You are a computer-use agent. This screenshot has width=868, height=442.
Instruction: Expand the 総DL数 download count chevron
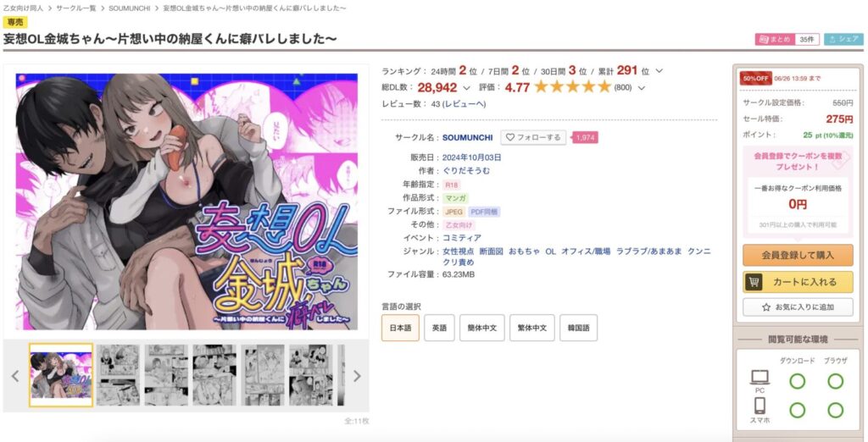466,88
